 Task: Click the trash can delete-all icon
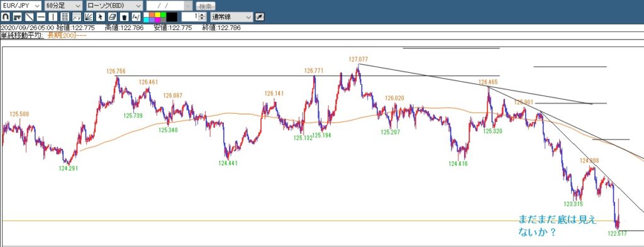124,17
